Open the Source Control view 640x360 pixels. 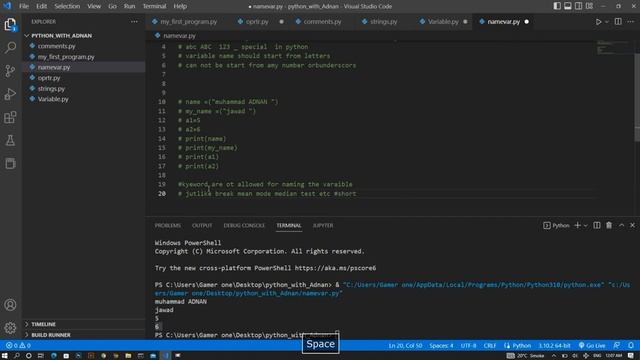pyautogui.click(x=10, y=71)
